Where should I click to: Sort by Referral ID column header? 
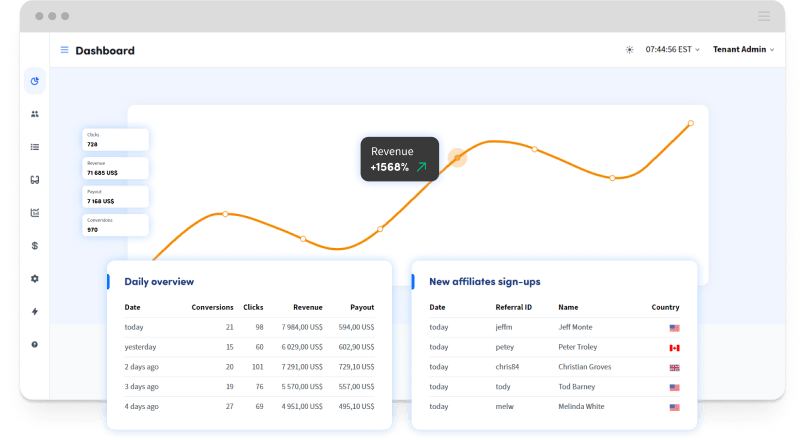click(x=513, y=307)
